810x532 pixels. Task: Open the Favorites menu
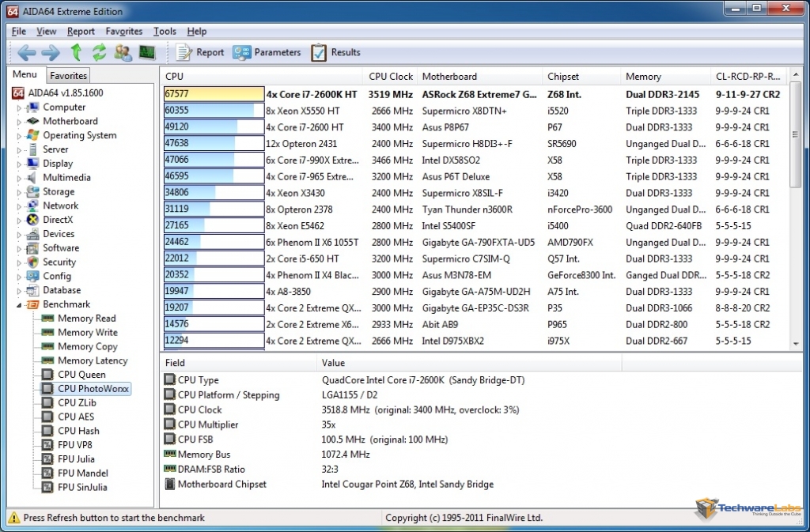click(x=124, y=32)
